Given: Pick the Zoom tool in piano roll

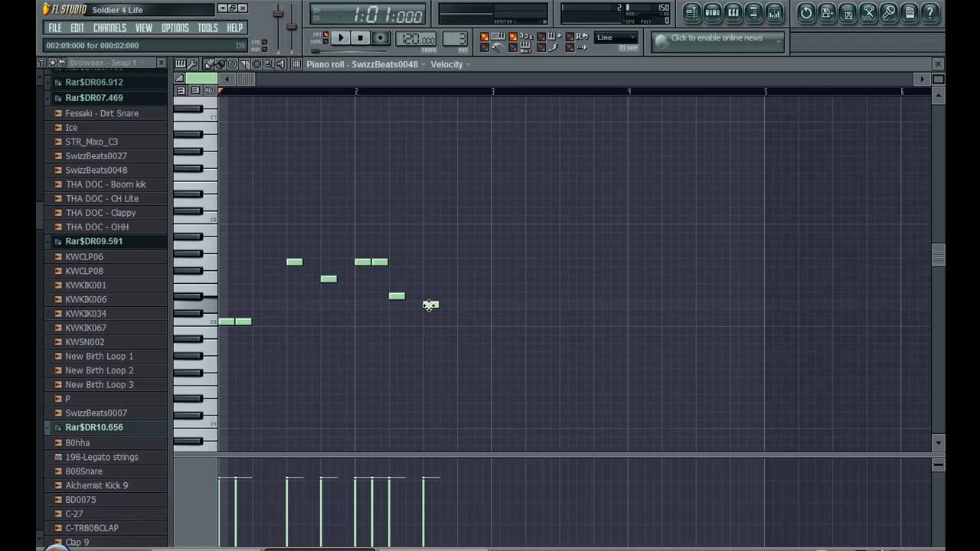Looking at the screenshot, I should point(268,64).
